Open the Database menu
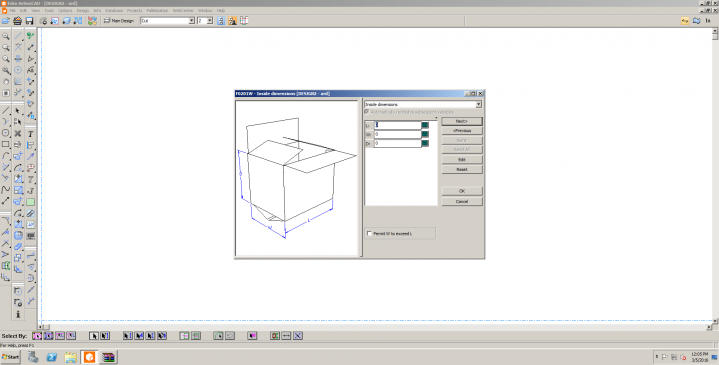This screenshot has height=365, width=719. point(114,10)
